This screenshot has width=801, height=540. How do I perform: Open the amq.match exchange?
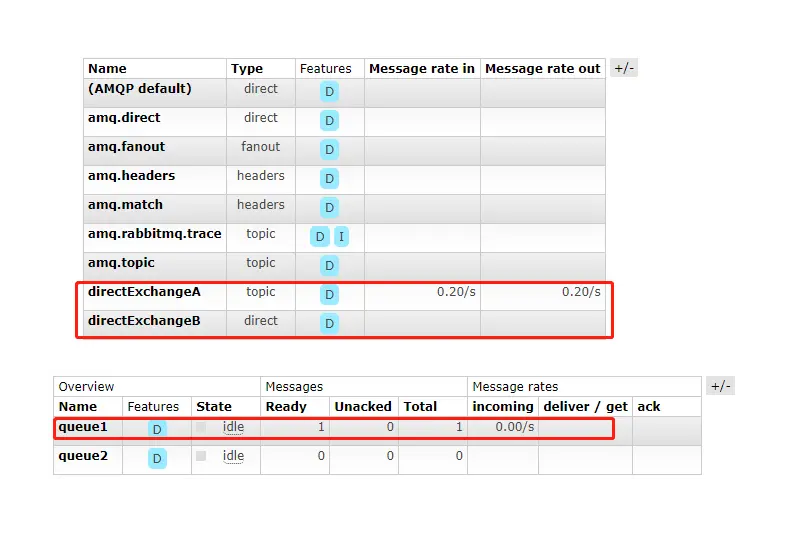point(125,205)
